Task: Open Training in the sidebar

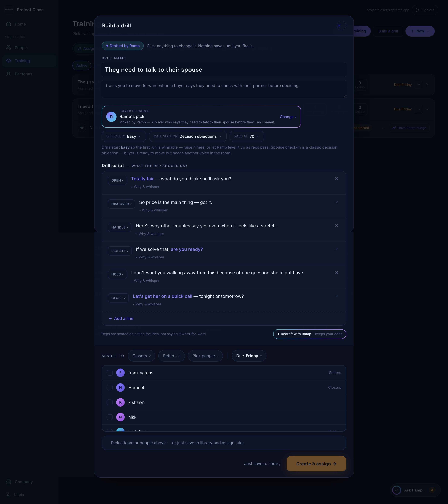Action: click(x=29, y=61)
